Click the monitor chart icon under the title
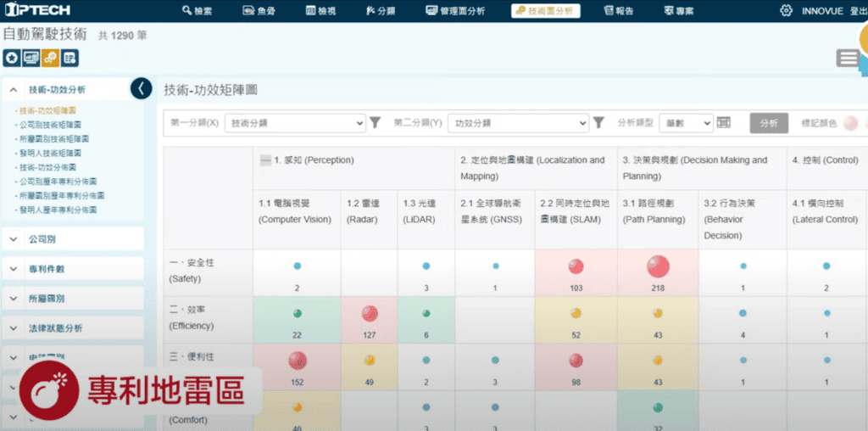 [31, 58]
